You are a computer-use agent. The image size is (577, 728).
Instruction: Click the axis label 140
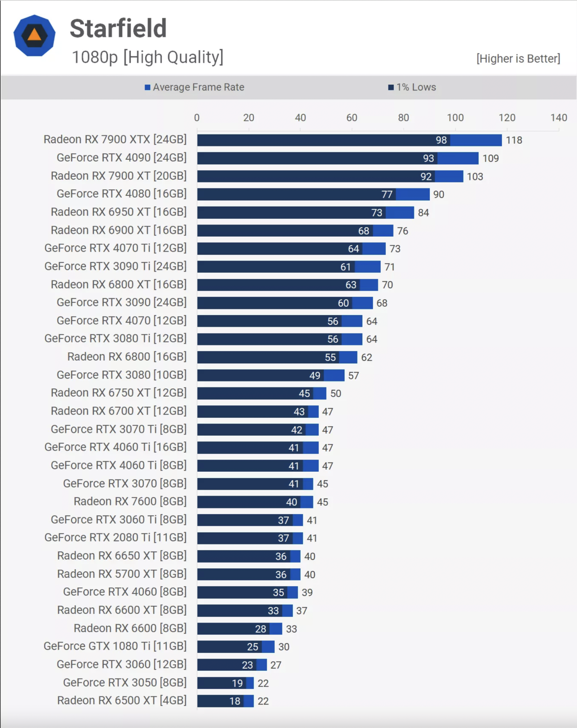coord(558,118)
